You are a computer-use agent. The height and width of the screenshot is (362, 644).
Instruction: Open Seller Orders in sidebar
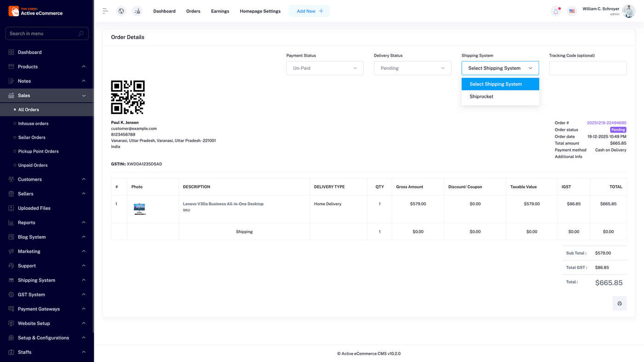32,137
